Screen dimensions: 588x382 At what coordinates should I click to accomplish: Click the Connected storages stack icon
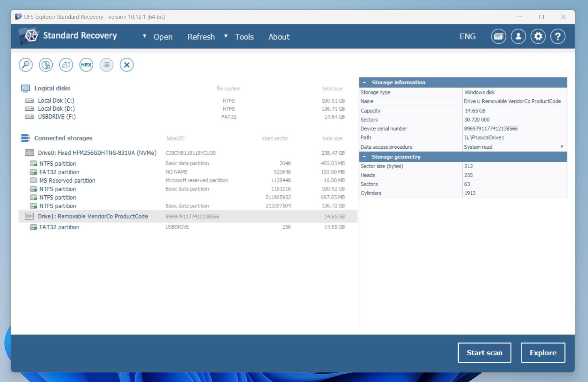pos(25,138)
